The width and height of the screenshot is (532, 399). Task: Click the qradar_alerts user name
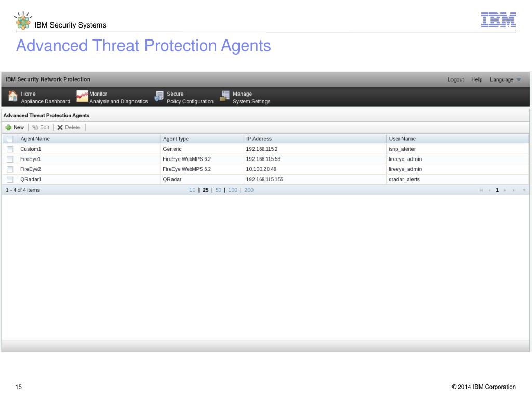tap(404, 179)
